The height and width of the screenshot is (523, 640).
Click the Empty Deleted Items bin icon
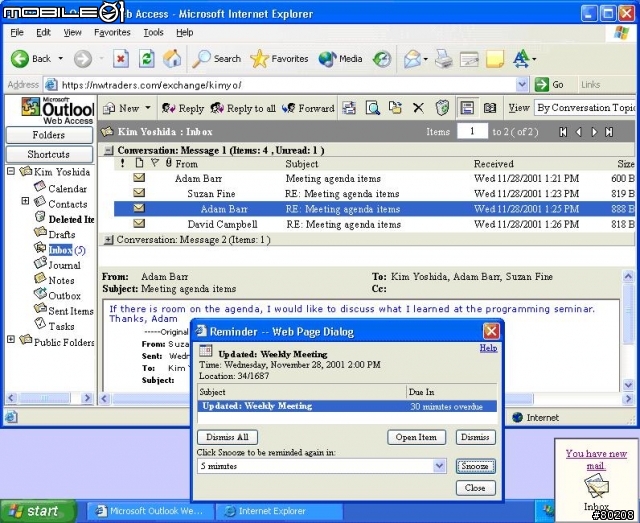[442, 108]
